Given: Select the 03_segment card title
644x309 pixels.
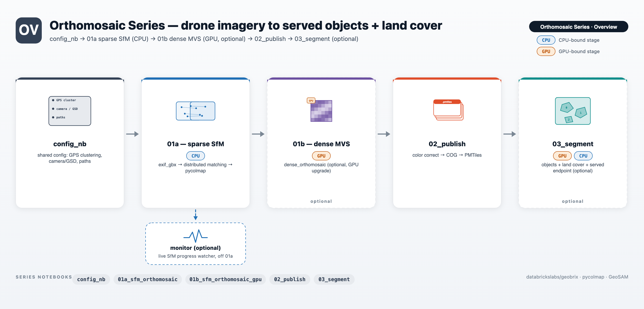Looking at the screenshot, I should 572,144.
